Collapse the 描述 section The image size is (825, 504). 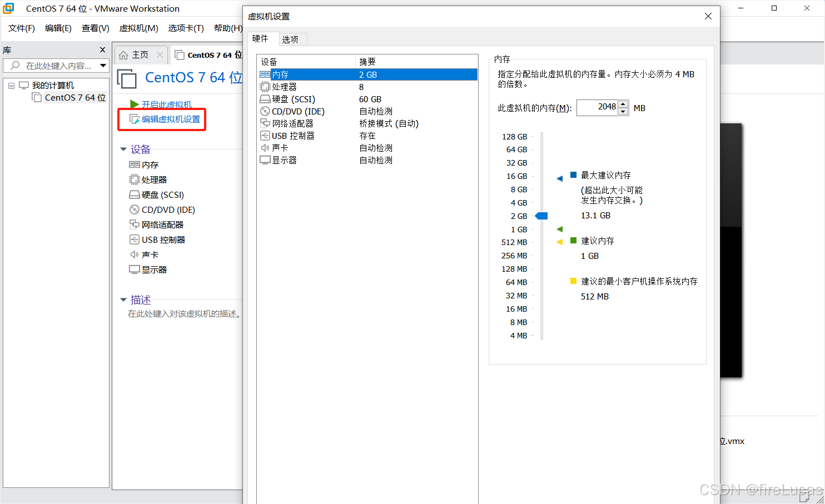click(x=123, y=300)
